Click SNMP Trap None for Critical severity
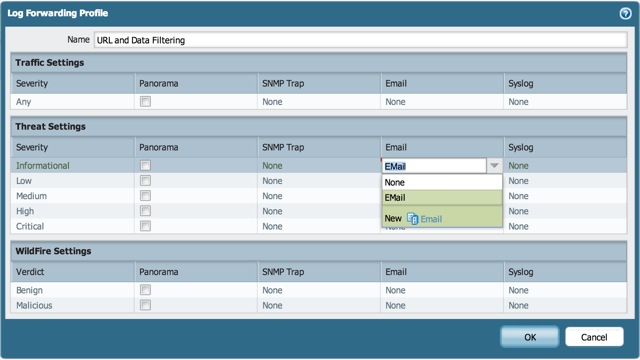 [x=272, y=226]
